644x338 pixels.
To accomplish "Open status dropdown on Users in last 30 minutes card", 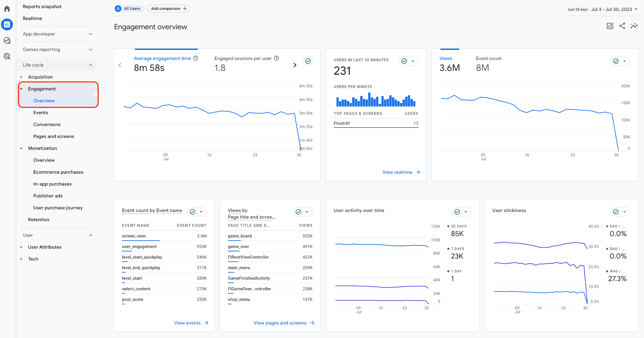I will click(x=408, y=61).
